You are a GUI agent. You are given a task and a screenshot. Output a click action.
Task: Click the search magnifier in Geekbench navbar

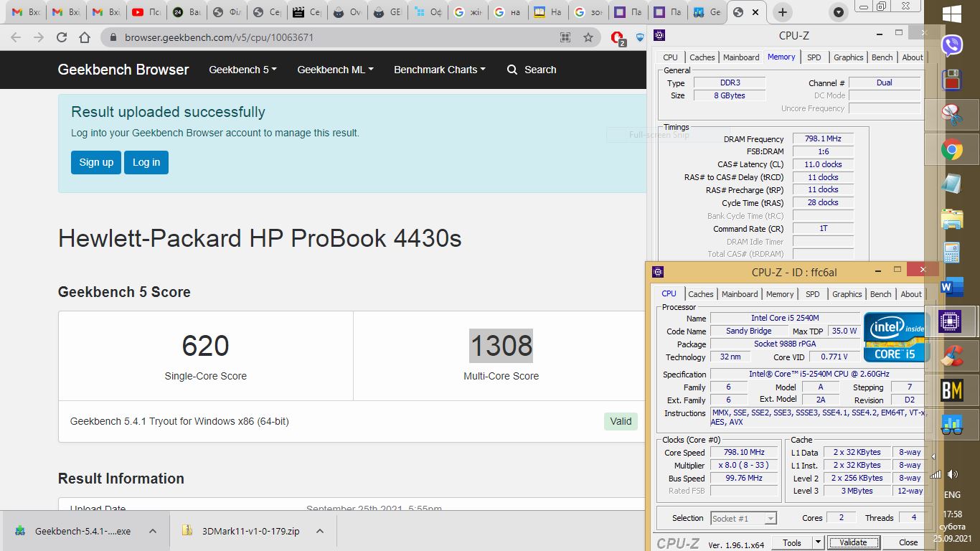click(512, 70)
